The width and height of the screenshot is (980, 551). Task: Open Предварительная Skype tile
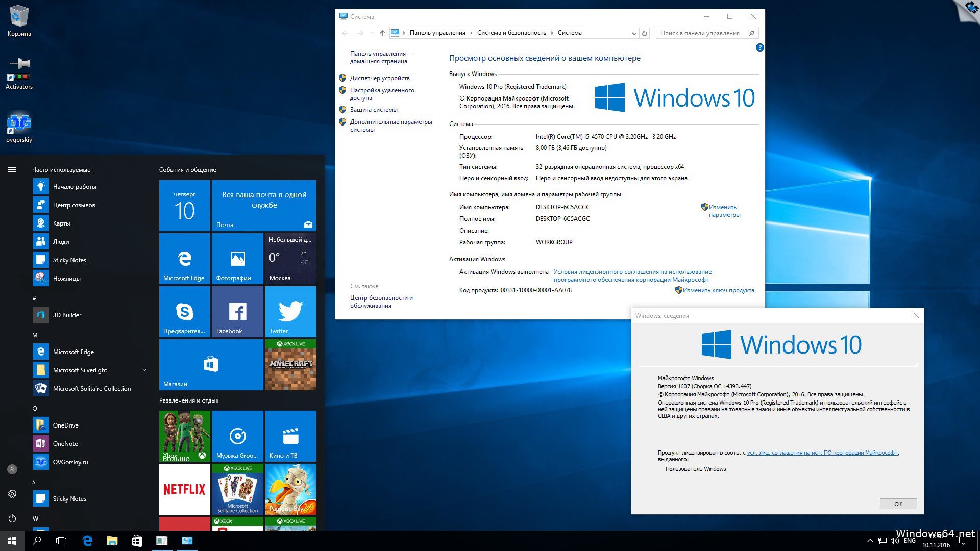(x=185, y=312)
